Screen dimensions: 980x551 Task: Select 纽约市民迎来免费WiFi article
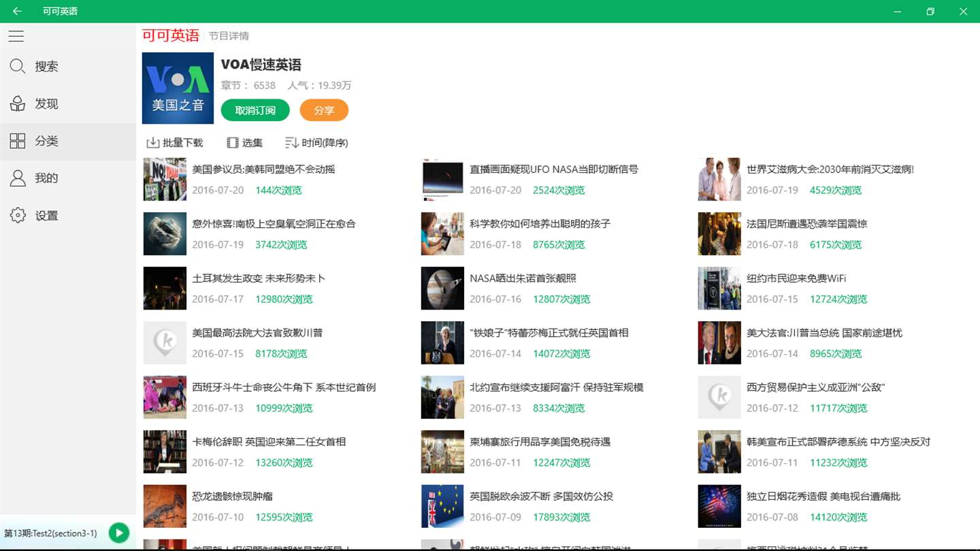[796, 278]
